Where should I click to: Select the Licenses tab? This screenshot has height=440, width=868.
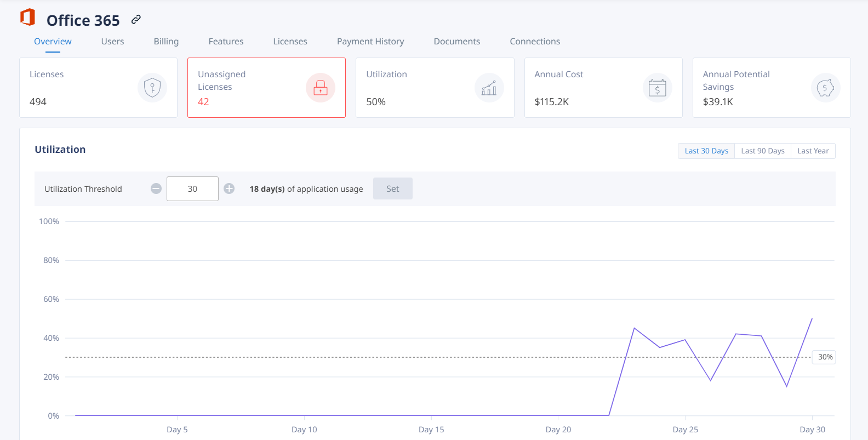290,42
